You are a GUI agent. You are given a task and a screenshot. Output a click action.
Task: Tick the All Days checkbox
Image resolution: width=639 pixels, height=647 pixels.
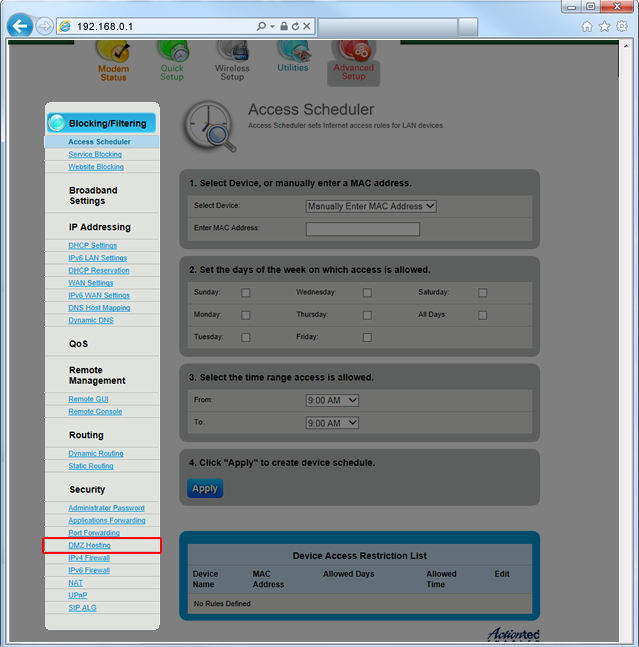[482, 315]
